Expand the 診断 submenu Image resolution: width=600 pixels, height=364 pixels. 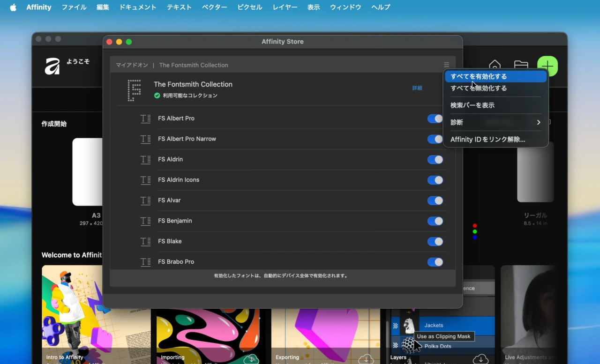click(x=495, y=122)
